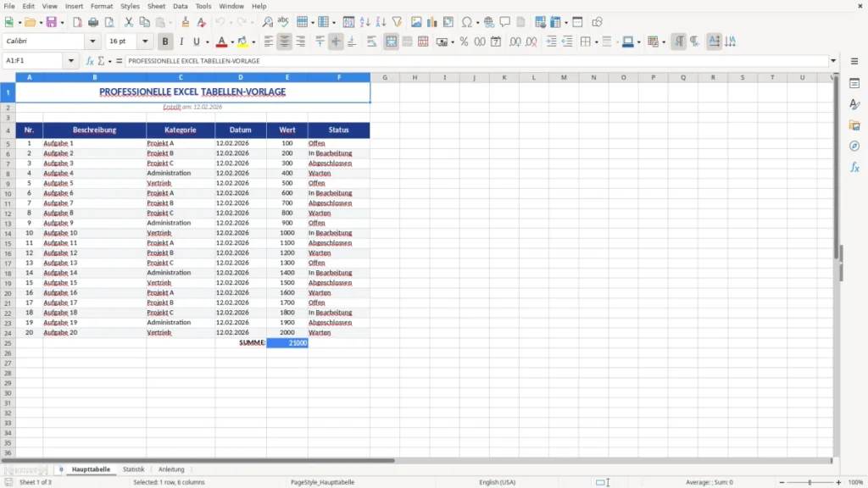Toggle Align Right
The width and height of the screenshot is (868, 488).
click(x=301, y=42)
